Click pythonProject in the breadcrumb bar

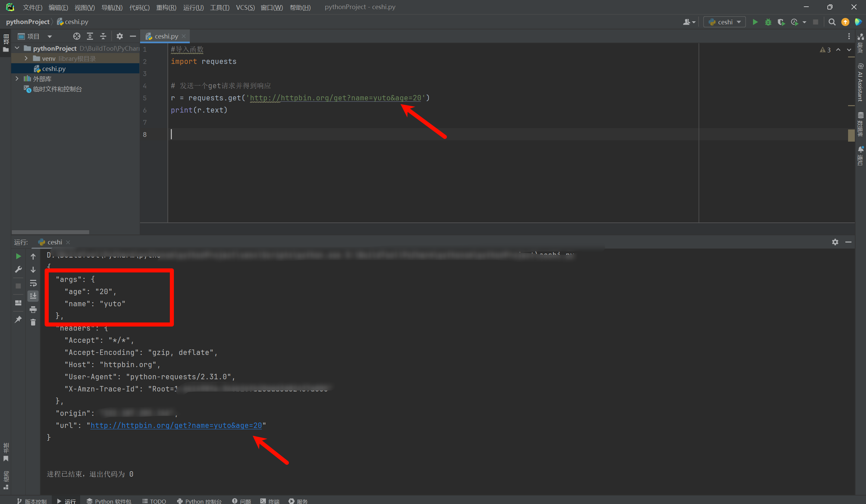click(27, 22)
